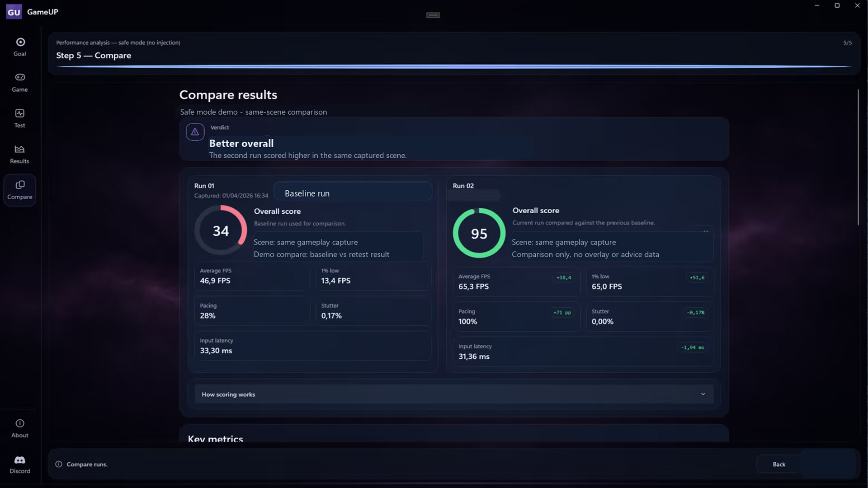Go to the Test section icon

(20, 113)
